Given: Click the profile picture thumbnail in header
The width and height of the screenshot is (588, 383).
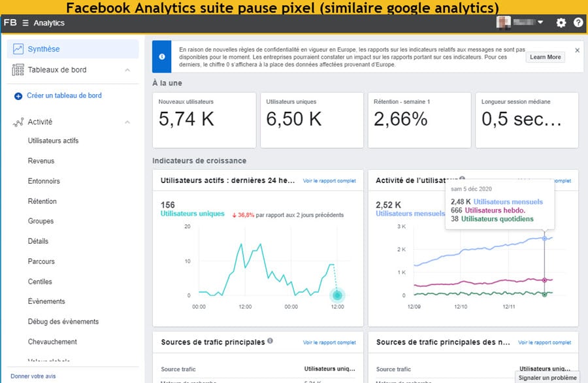Looking at the screenshot, I should point(503,22).
